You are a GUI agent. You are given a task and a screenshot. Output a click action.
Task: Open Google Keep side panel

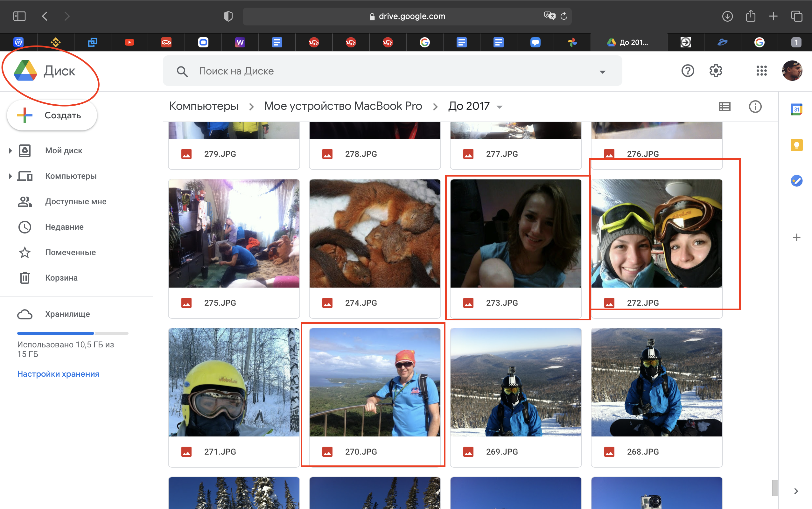[x=796, y=145]
